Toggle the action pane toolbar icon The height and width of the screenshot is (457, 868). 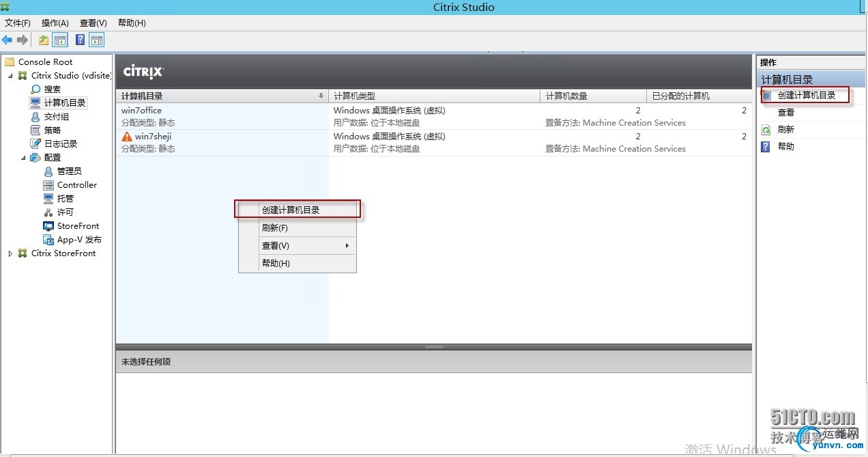pos(97,40)
